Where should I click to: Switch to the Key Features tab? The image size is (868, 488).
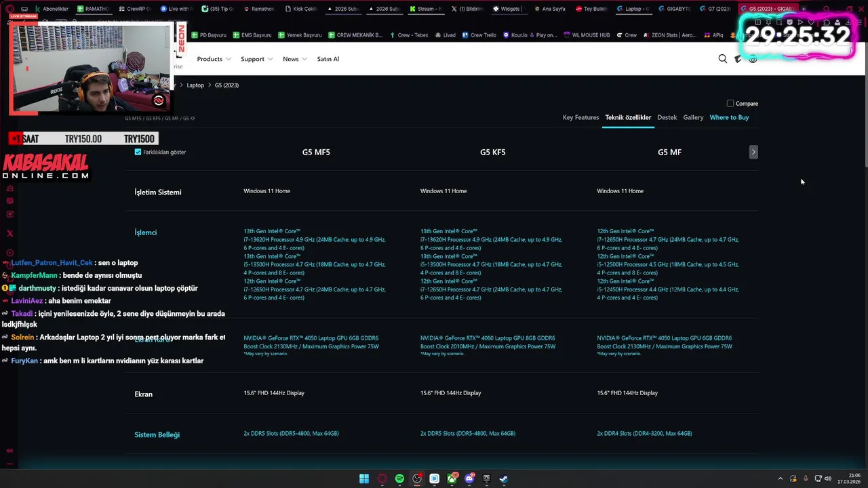580,117
